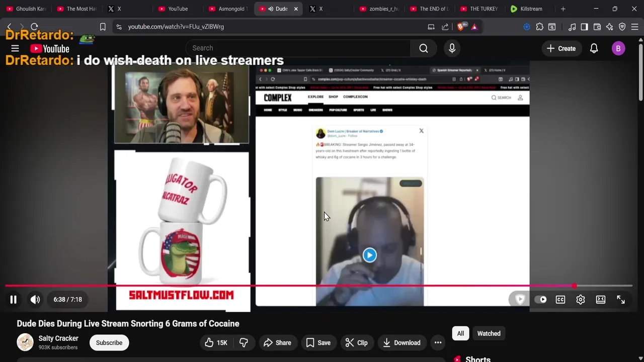The image size is (644, 362).
Task: Open the blue circular extension icon
Action: point(526,27)
